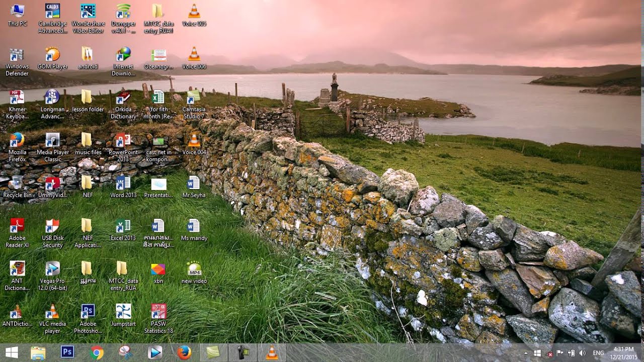Select Voice 006 audio file

pos(194,58)
